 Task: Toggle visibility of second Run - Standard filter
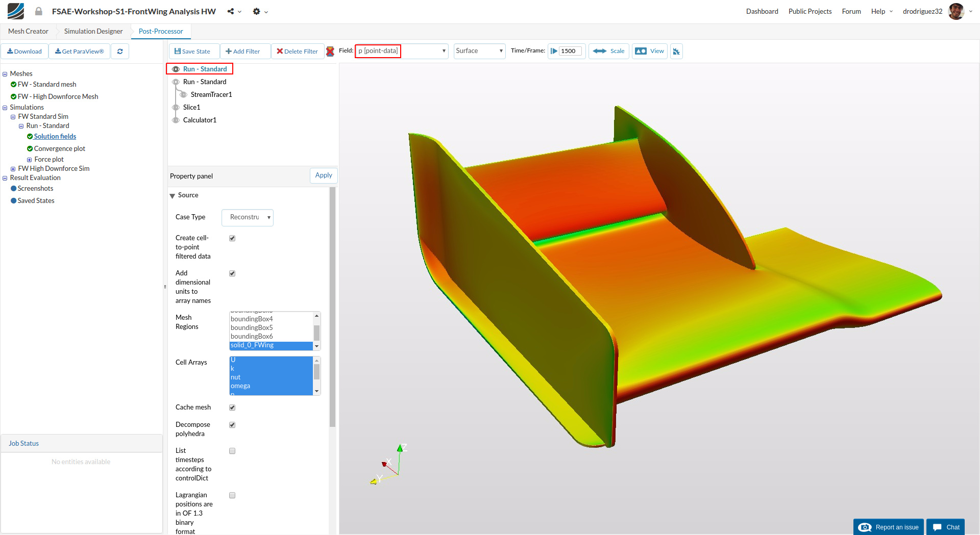pyautogui.click(x=176, y=82)
